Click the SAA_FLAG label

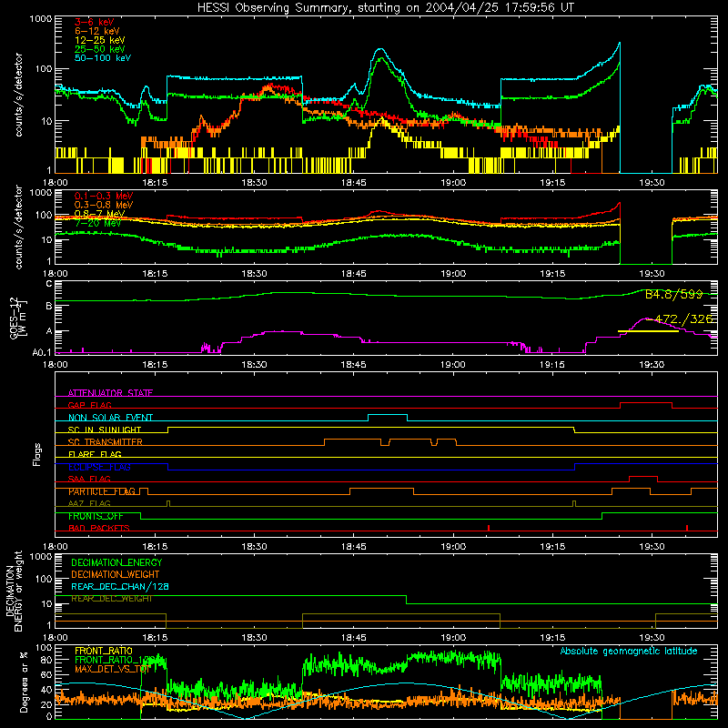89,479
